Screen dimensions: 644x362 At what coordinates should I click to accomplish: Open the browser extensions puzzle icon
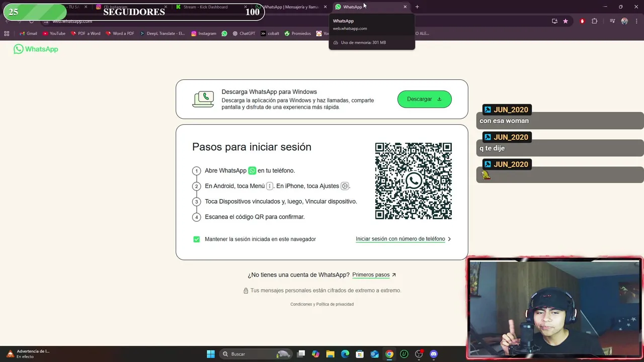tap(595, 21)
